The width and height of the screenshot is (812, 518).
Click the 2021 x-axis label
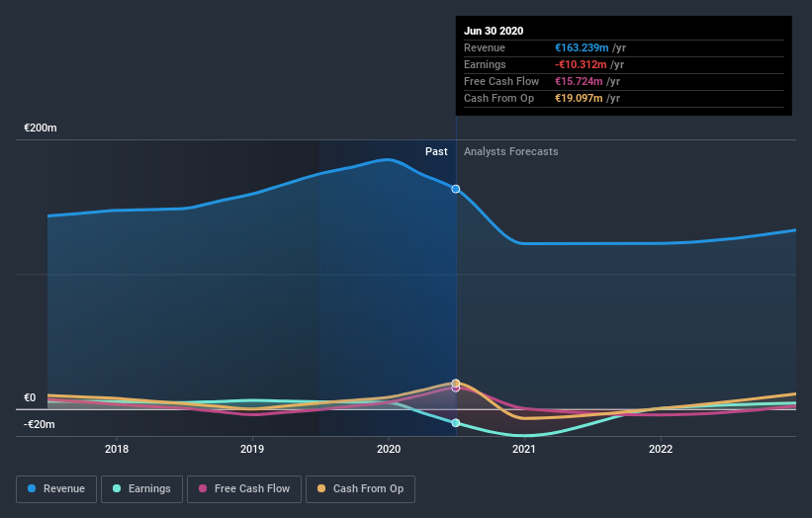pos(524,449)
